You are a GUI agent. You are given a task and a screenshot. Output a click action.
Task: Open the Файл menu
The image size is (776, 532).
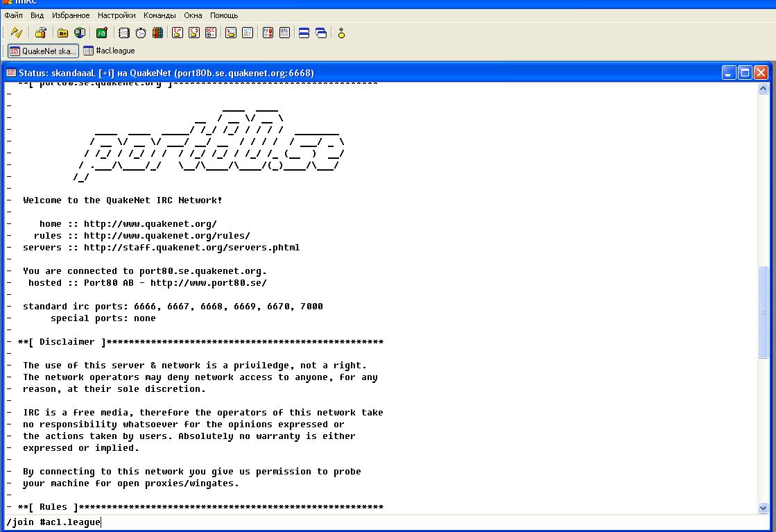[13, 15]
